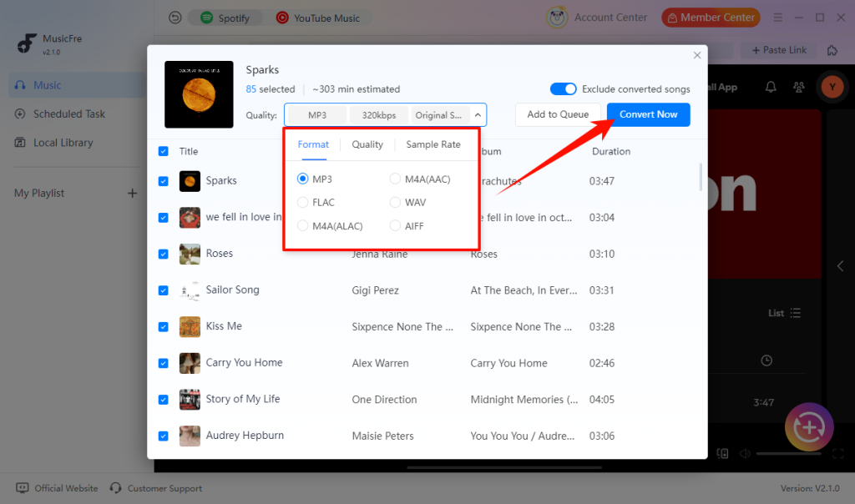
Task: Click the Paste Link button
Action: pyautogui.click(x=779, y=50)
